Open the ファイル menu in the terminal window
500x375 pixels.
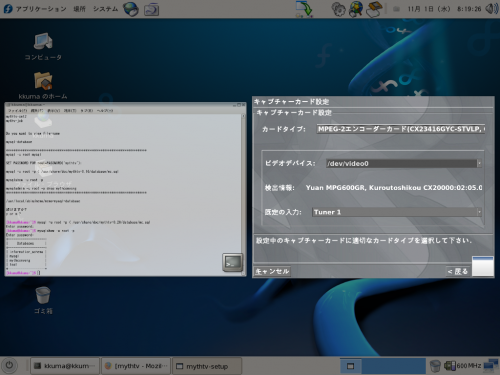pyautogui.click(x=18, y=110)
